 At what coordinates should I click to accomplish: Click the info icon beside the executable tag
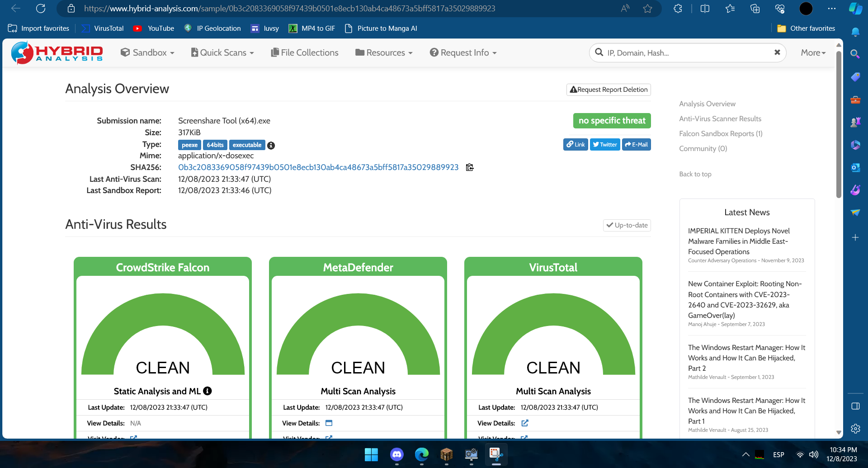pyautogui.click(x=271, y=145)
